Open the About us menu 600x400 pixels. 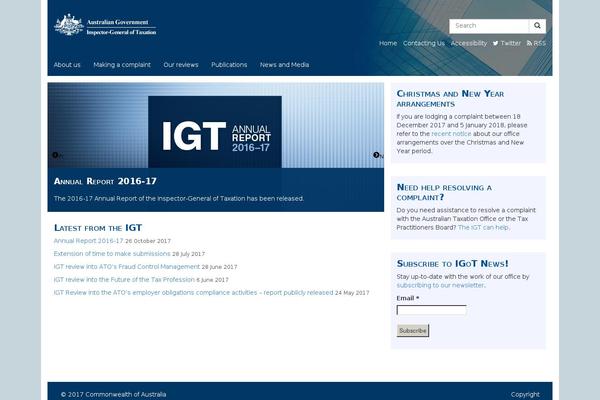[x=67, y=65]
